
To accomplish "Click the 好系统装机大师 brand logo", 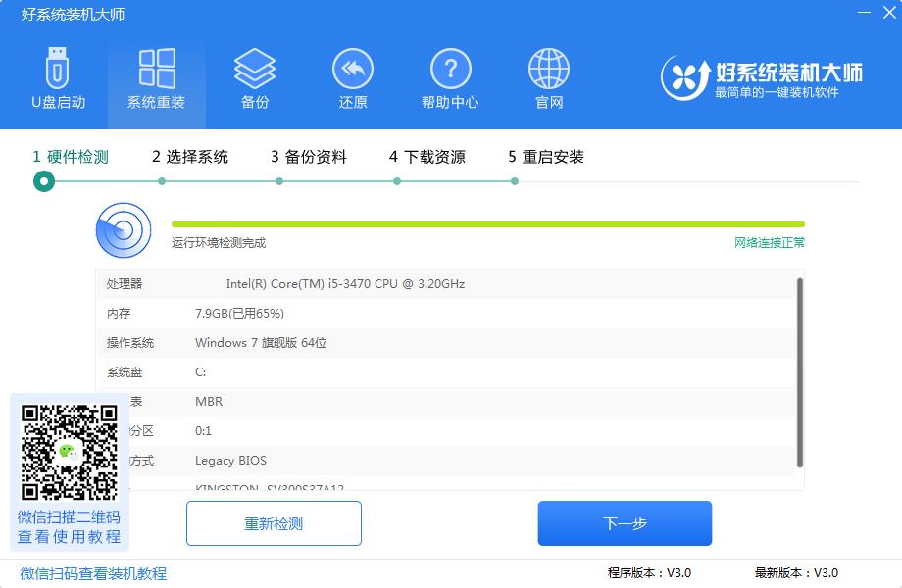I will tap(761, 77).
